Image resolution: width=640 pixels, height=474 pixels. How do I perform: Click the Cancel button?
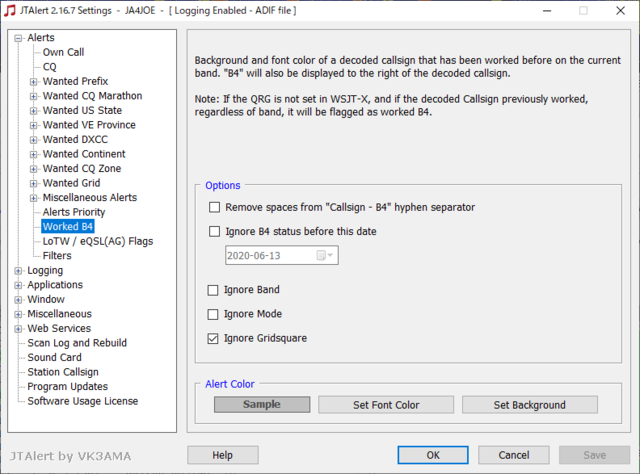click(x=514, y=455)
